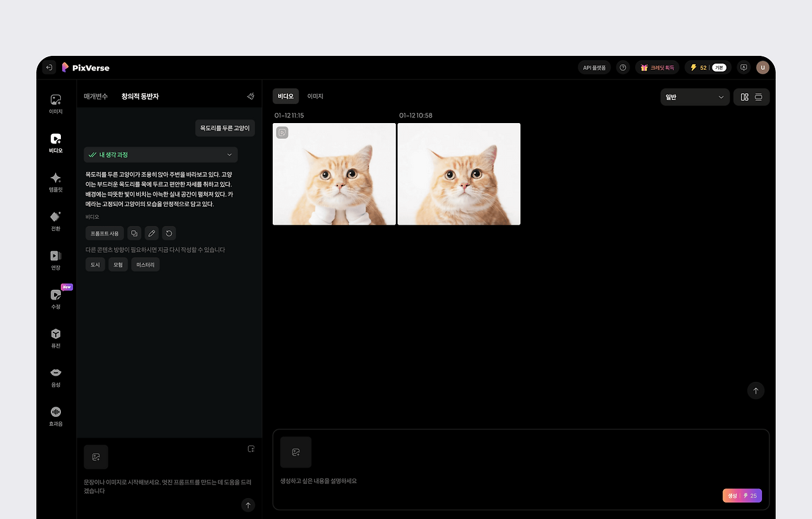This screenshot has width=812, height=519.
Task: Open the 01-12 11:15 cat video thumbnail
Action: (x=334, y=174)
